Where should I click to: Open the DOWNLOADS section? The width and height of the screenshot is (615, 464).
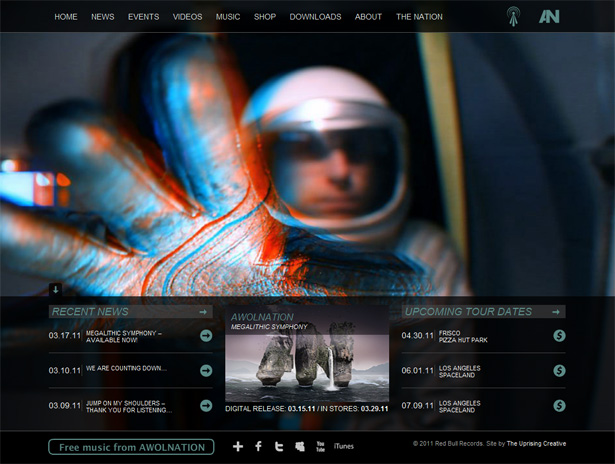(315, 17)
